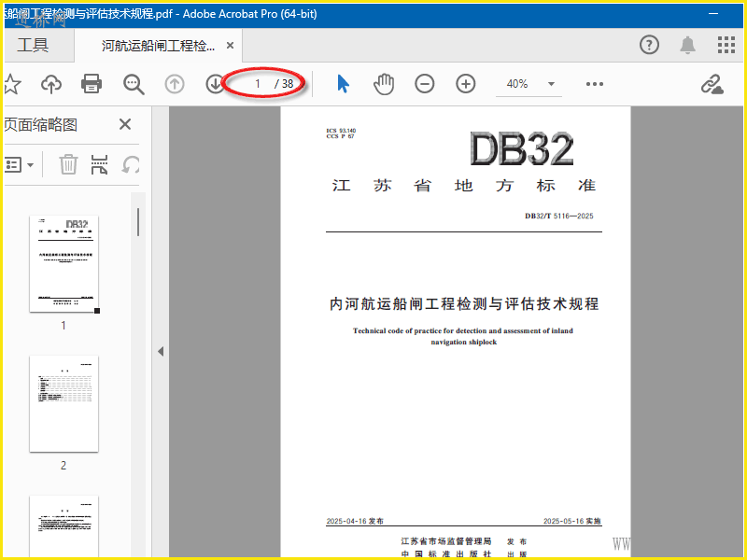Click the star bookmark icon

click(12, 84)
